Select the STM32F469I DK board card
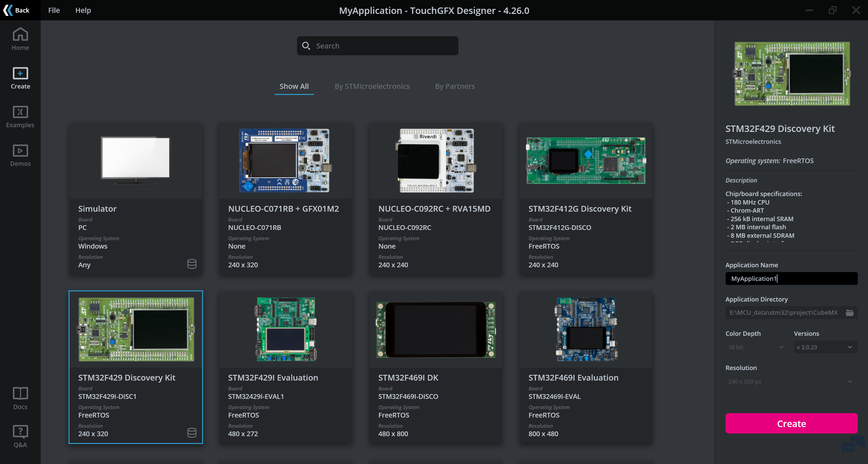The width and height of the screenshot is (868, 464). 436,367
